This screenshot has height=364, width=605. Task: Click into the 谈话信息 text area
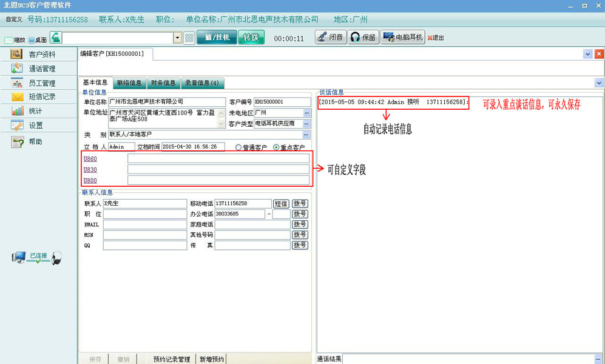click(x=459, y=224)
